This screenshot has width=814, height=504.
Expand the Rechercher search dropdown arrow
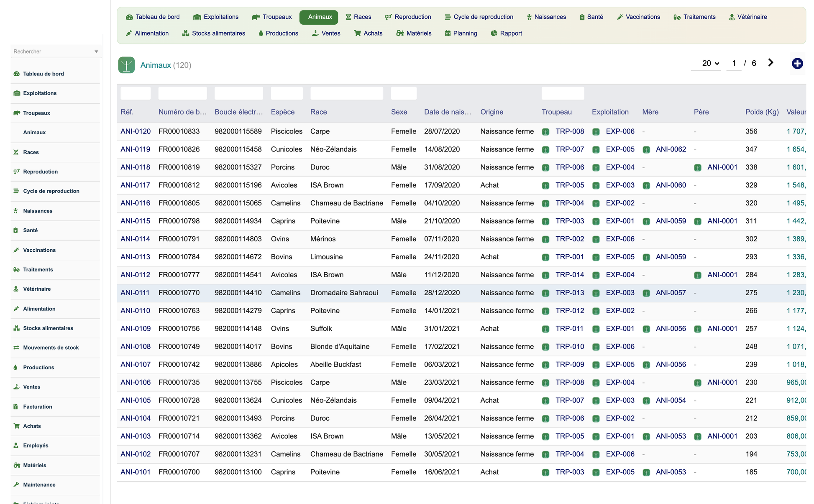[96, 51]
